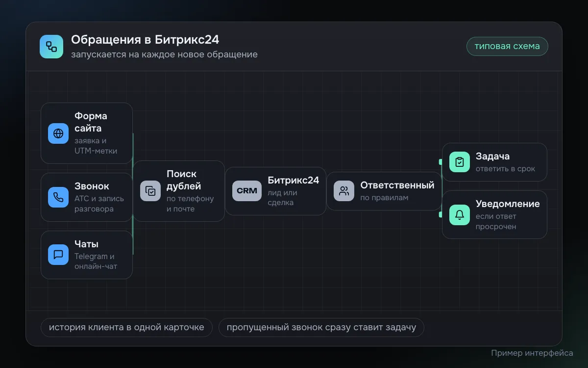Viewport: 588px width, 368px height.
Task: Open the Уведомление node title
Action: 508,204
